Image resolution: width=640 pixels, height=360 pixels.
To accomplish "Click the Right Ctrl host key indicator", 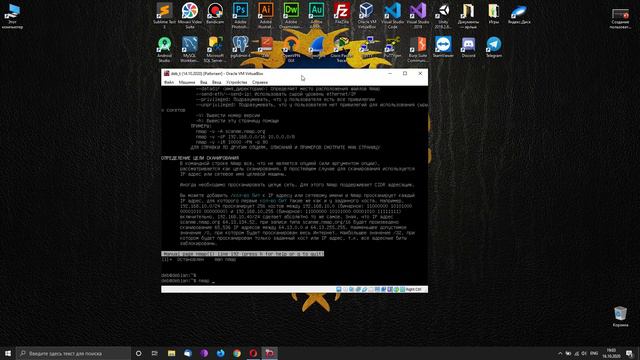I will pos(413,289).
